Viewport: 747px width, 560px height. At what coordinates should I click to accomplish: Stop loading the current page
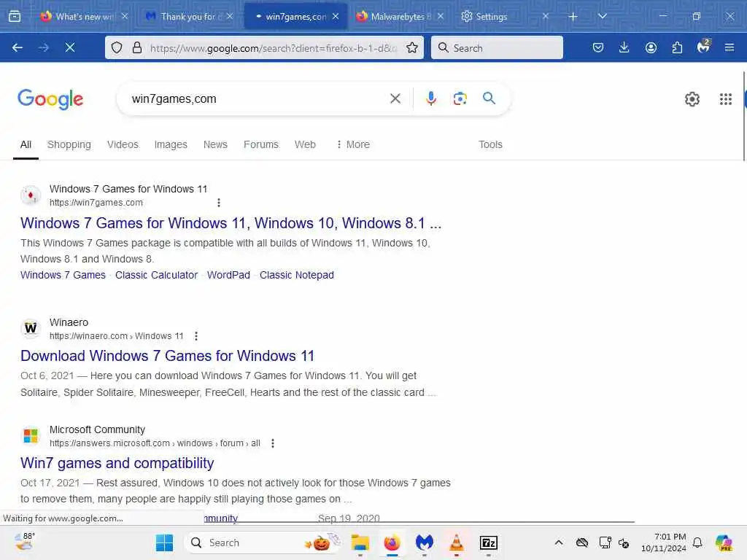[70, 47]
